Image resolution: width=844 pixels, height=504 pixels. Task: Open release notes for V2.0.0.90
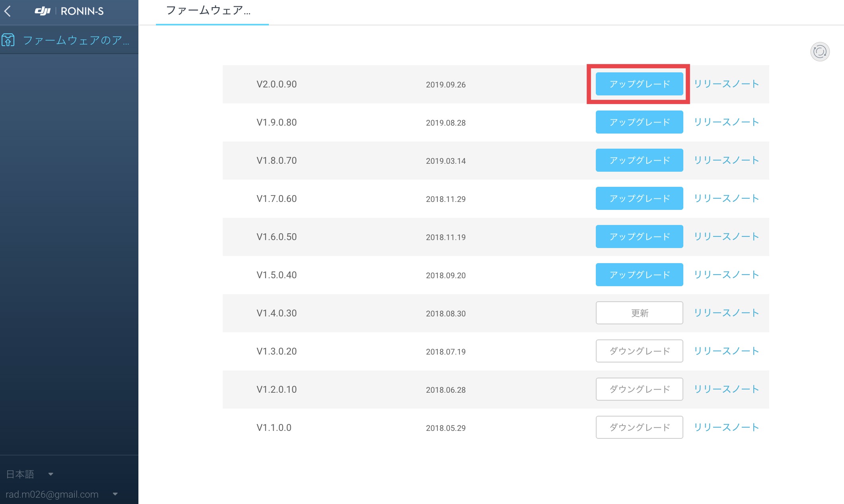coord(726,84)
